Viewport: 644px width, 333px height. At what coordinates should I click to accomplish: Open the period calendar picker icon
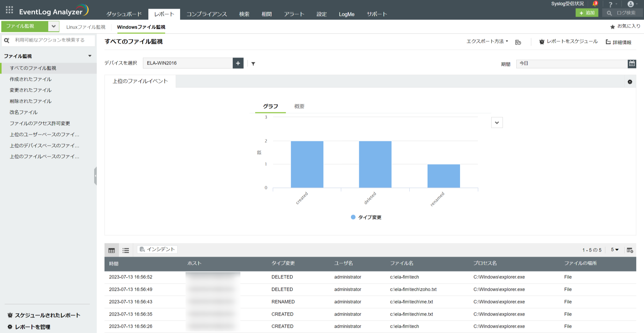(x=632, y=64)
